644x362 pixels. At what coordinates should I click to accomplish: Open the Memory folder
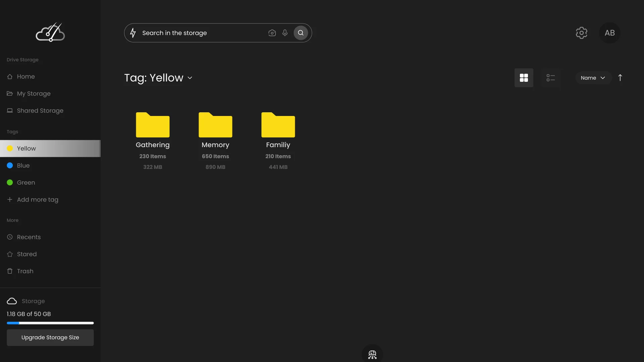(215, 125)
